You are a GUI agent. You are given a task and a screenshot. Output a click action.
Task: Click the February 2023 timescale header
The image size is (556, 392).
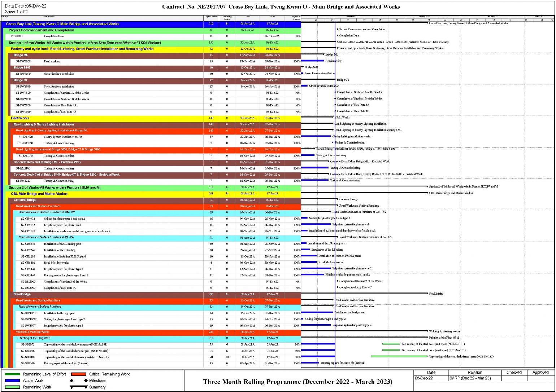492,17
